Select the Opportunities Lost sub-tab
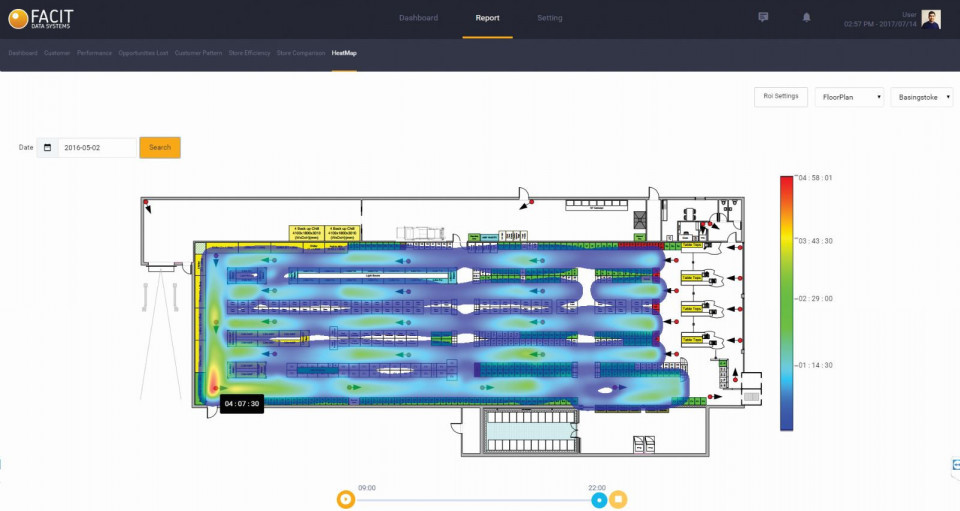960x511 pixels. 143,53
